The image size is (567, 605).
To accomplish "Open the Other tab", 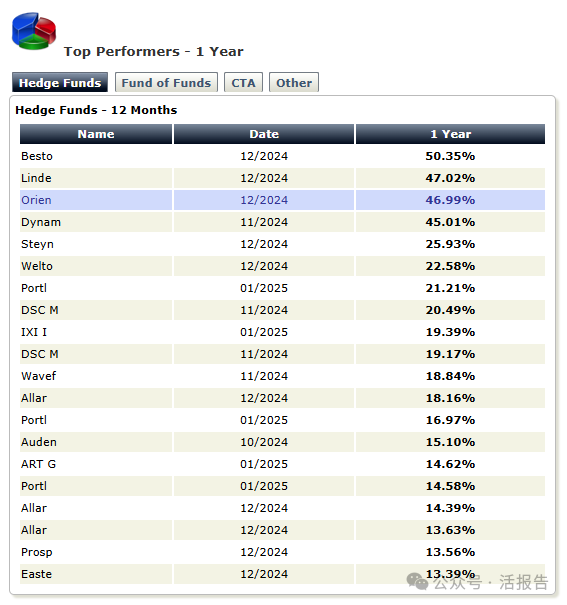I will pyautogui.click(x=294, y=82).
